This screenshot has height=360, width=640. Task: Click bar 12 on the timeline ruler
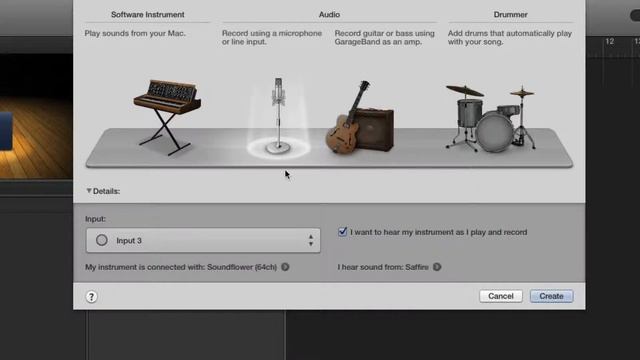coord(610,42)
